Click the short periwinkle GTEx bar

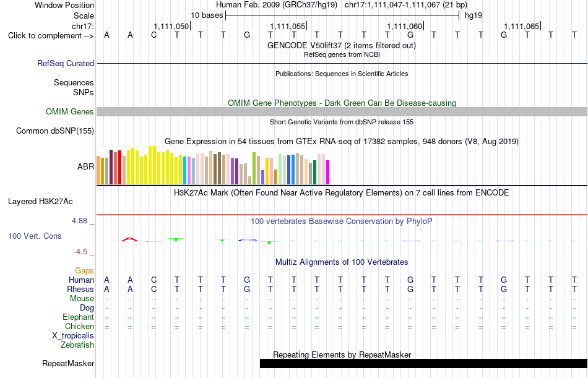click(263, 177)
